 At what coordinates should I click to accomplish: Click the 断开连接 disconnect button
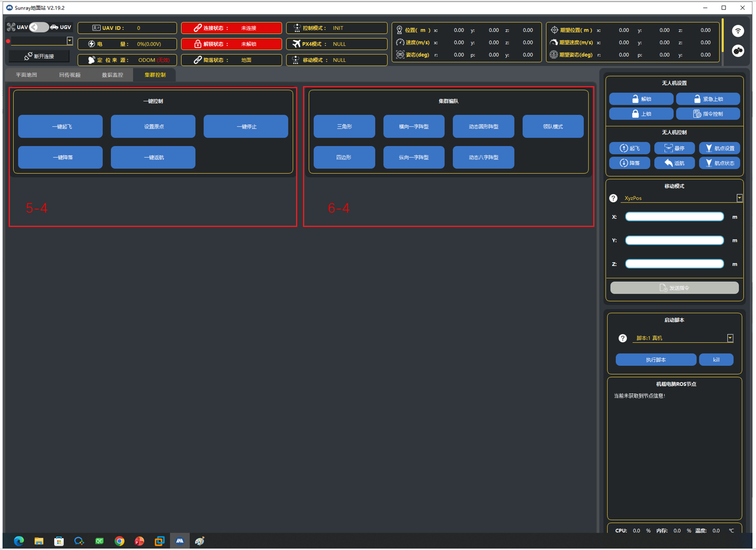coord(39,56)
